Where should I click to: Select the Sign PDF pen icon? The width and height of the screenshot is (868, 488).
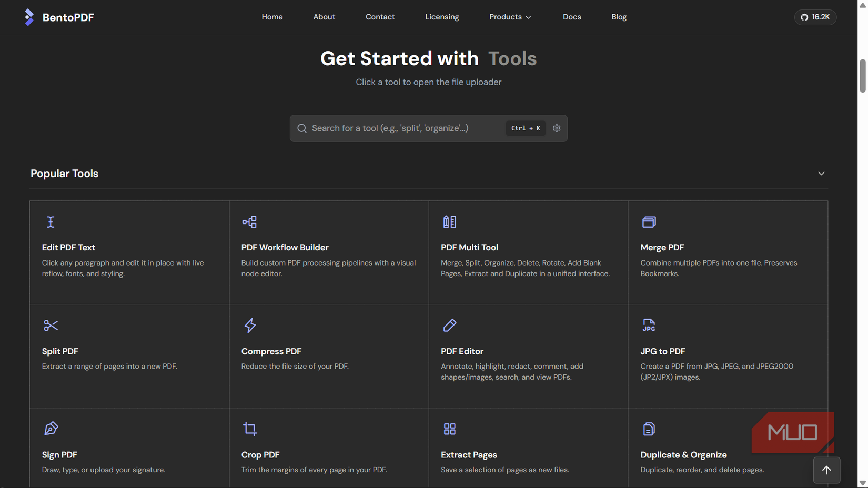(51, 429)
